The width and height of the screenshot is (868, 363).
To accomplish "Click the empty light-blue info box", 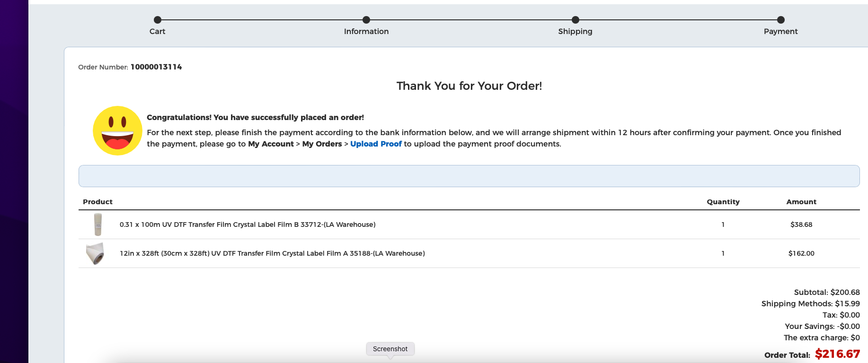I will 469,176.
